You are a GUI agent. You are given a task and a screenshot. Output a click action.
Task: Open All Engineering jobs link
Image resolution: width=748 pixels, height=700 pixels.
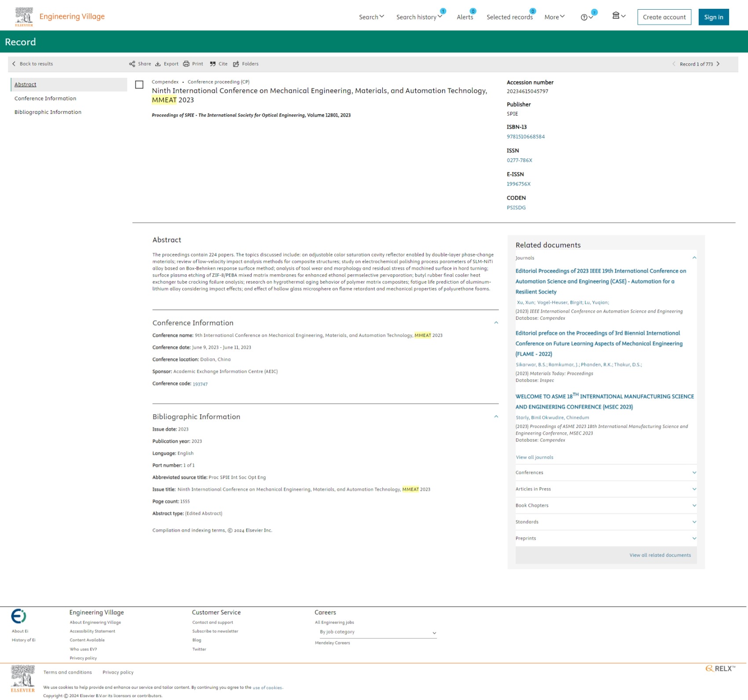(x=334, y=623)
